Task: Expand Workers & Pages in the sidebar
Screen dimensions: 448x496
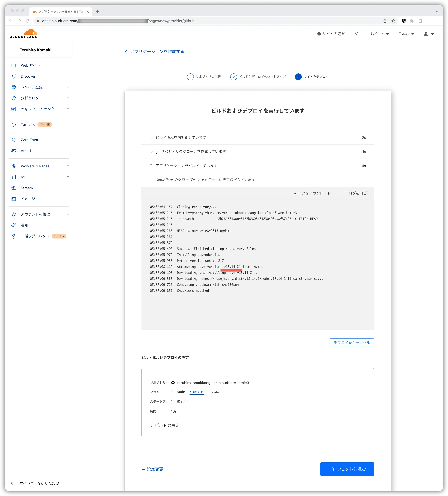Action: point(35,166)
